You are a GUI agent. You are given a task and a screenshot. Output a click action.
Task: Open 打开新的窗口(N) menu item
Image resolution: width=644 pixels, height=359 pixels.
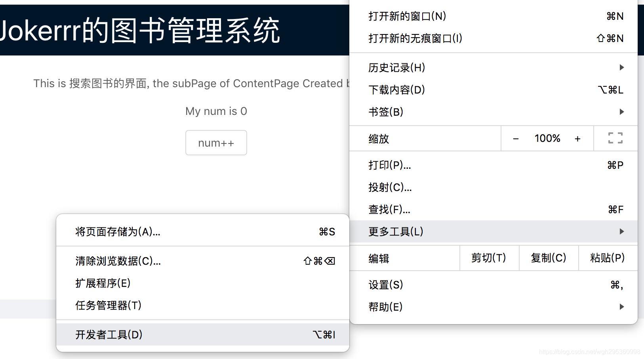(x=493, y=16)
